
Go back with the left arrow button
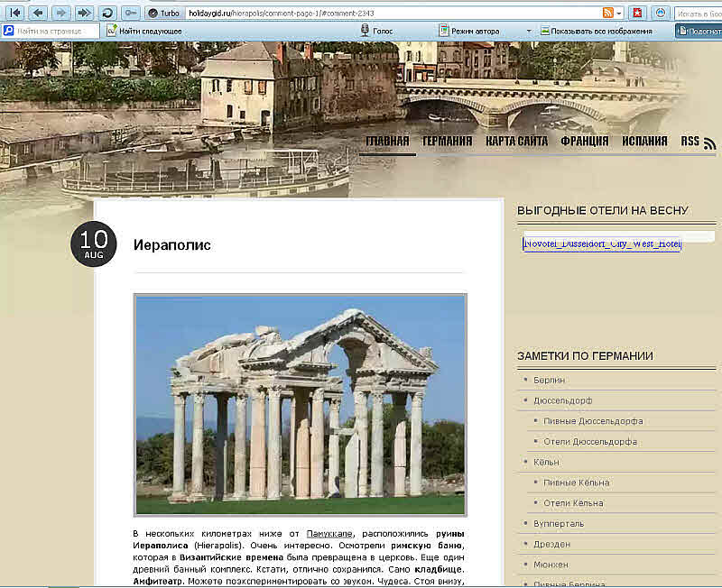click(38, 13)
